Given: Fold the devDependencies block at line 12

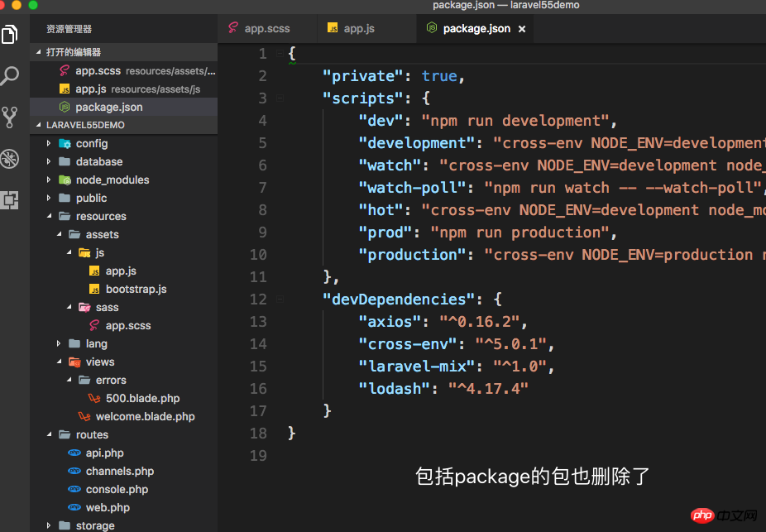Looking at the screenshot, I should pos(280,299).
